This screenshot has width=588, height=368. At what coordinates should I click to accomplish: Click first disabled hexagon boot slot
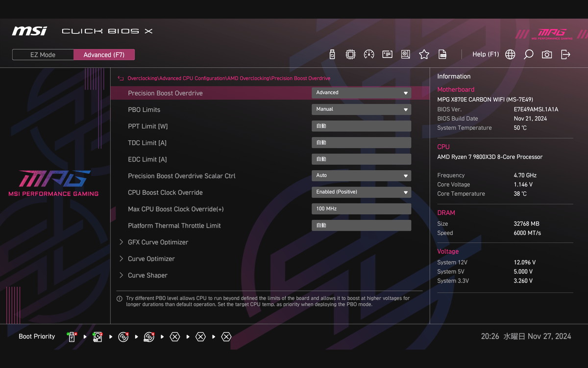pyautogui.click(x=175, y=337)
